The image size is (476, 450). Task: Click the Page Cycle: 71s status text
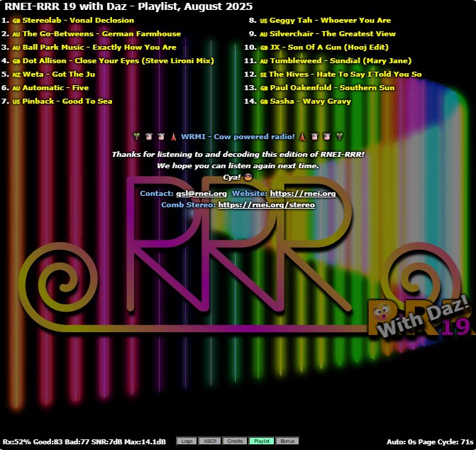[x=445, y=441]
